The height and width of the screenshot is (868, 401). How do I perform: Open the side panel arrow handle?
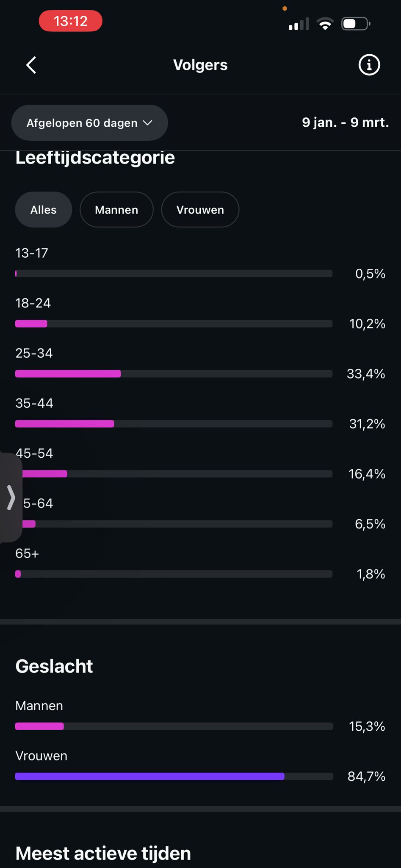point(11,498)
